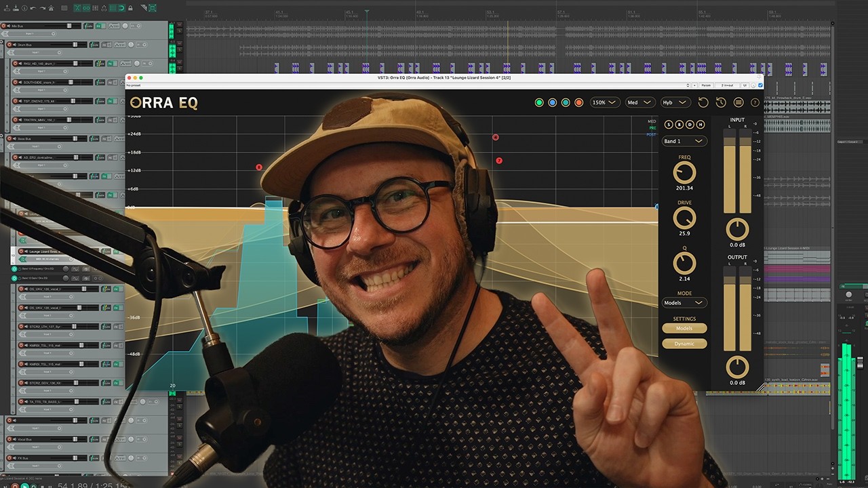This screenshot has height=488, width=868.
Task: Open project settings via the info icon
Action: click(x=24, y=8)
